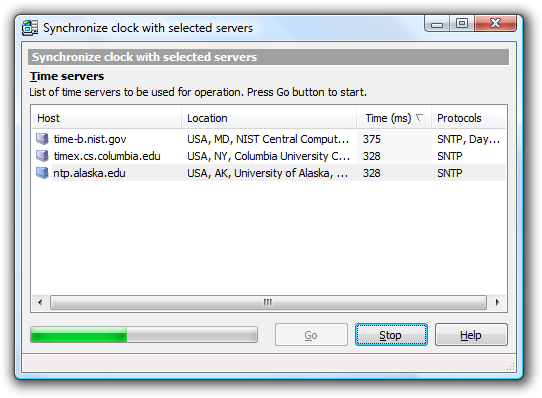
Task: Click the 'SNTP, Day...' protocols cell
Action: click(468, 139)
